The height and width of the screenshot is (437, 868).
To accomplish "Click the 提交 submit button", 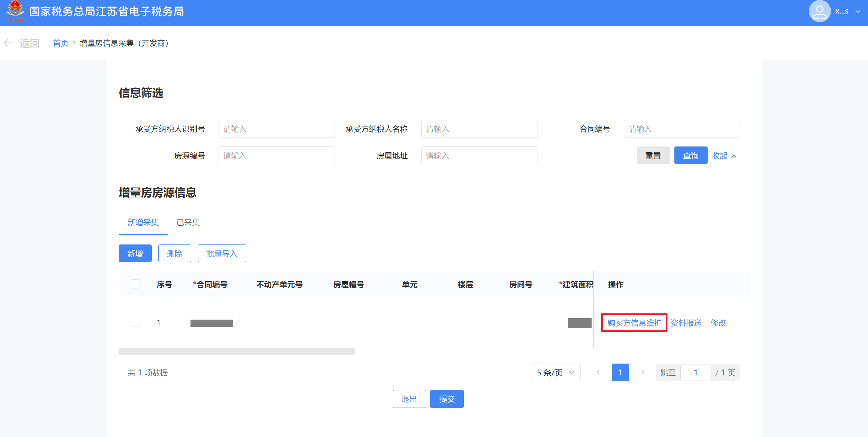I will click(x=446, y=399).
